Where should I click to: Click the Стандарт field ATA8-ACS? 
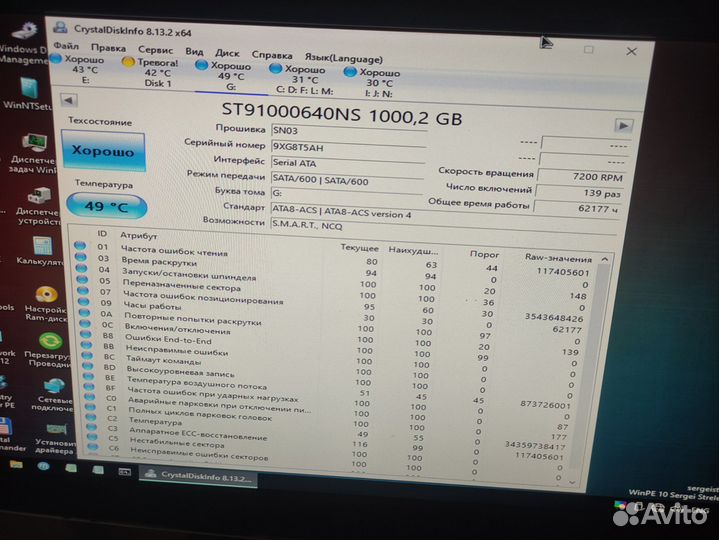[444, 214]
